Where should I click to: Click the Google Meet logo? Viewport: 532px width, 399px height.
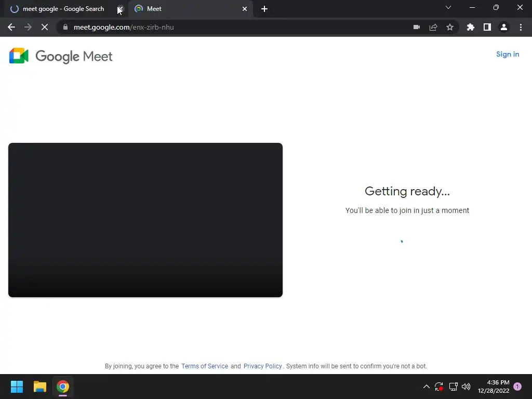pyautogui.click(x=61, y=56)
